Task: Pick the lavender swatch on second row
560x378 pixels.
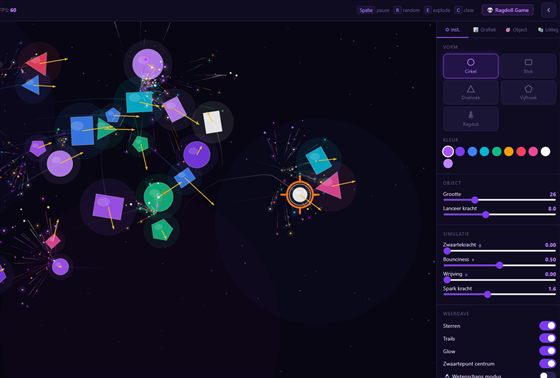Action: tap(448, 164)
